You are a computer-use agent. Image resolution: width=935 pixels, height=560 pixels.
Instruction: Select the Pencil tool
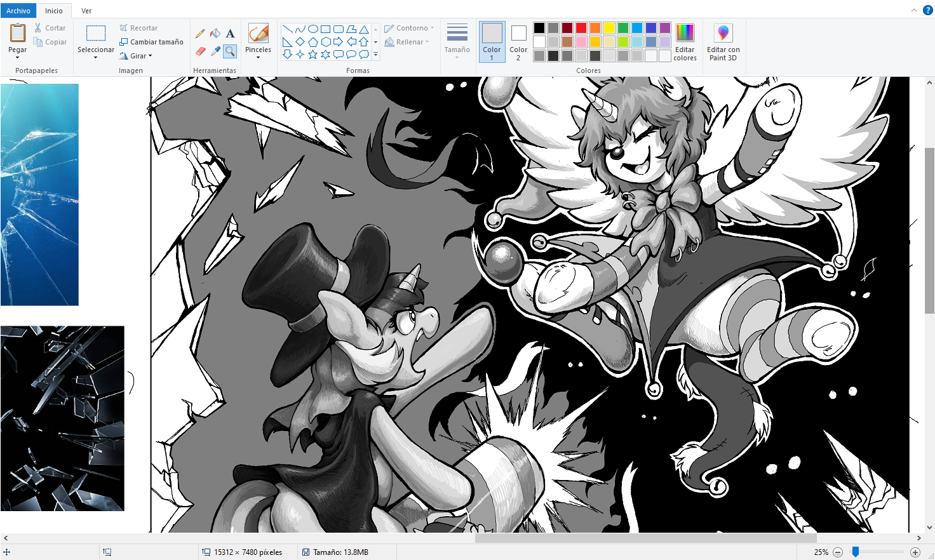[x=200, y=34]
